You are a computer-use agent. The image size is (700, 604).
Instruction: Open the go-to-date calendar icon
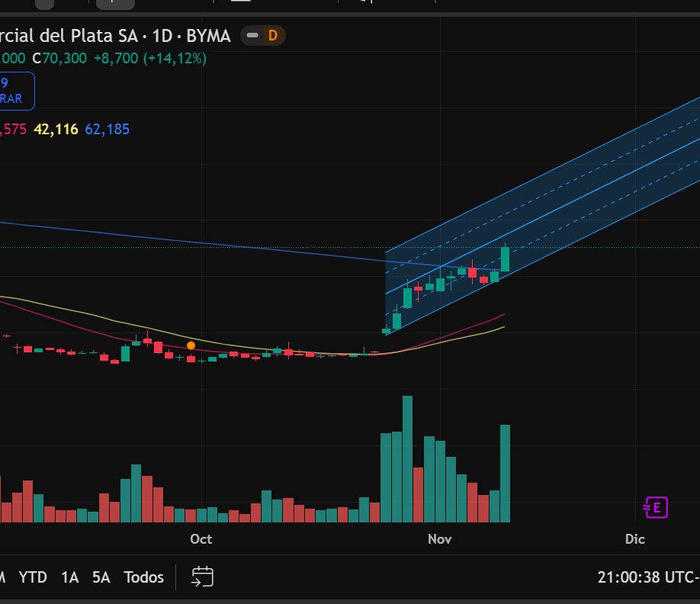click(202, 577)
